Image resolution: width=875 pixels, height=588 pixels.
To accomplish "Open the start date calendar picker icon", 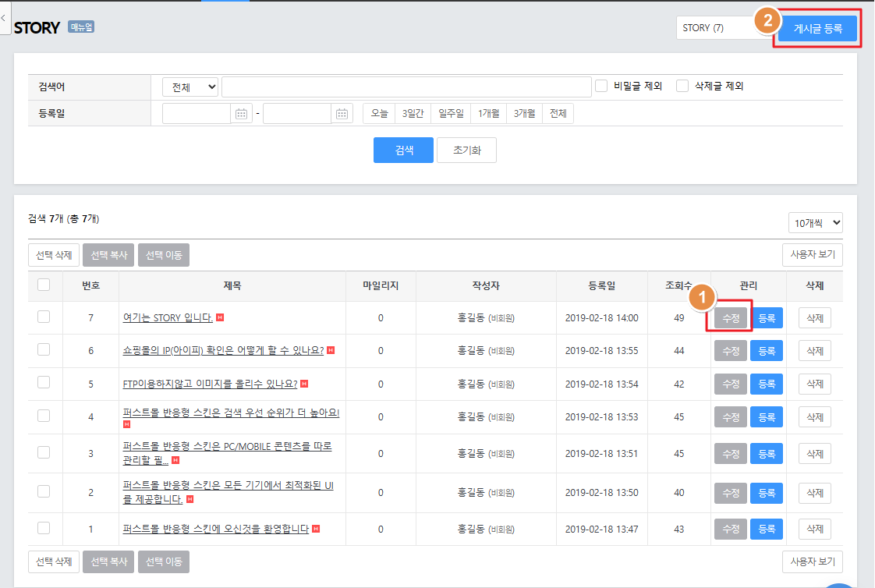I will (x=242, y=114).
